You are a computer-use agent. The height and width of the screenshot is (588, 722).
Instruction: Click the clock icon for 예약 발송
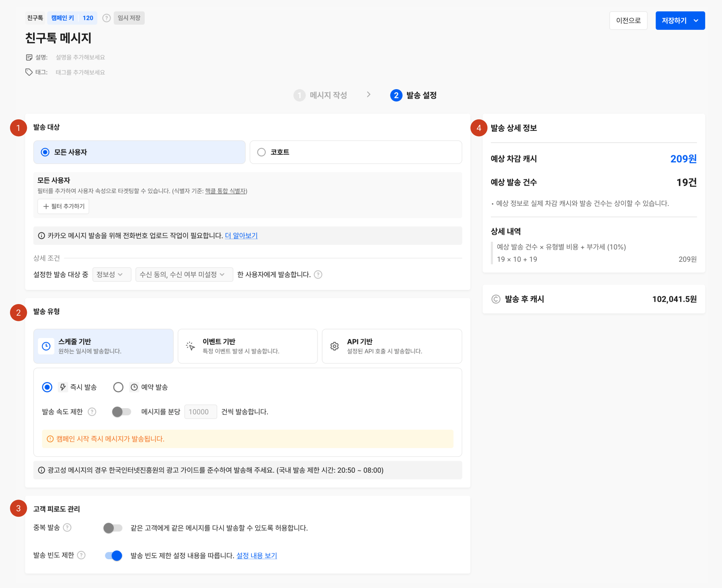(x=134, y=387)
